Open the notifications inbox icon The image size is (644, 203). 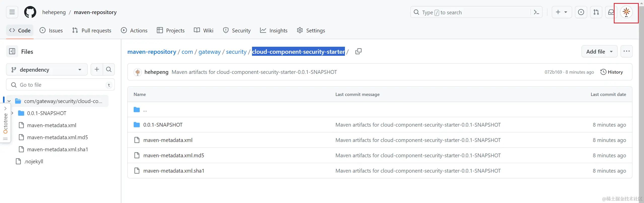pos(611,12)
